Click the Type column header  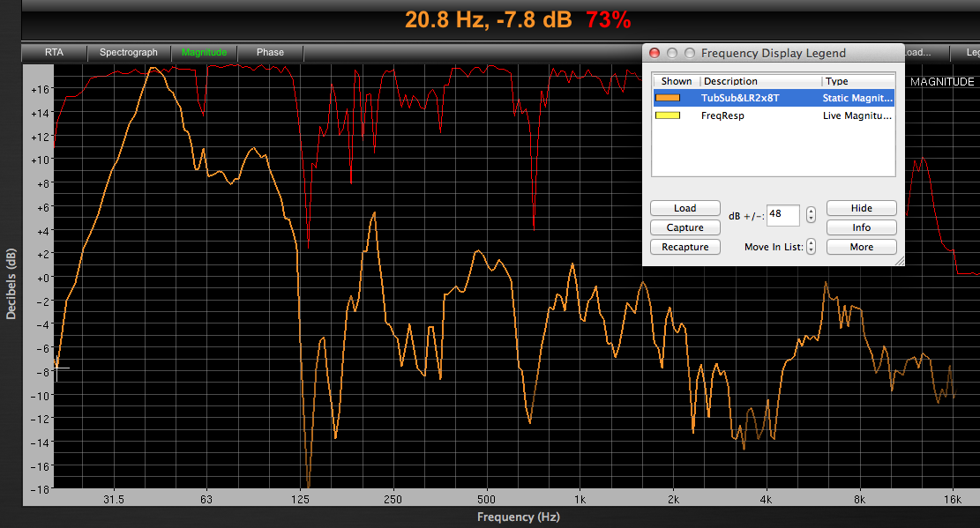click(x=858, y=81)
